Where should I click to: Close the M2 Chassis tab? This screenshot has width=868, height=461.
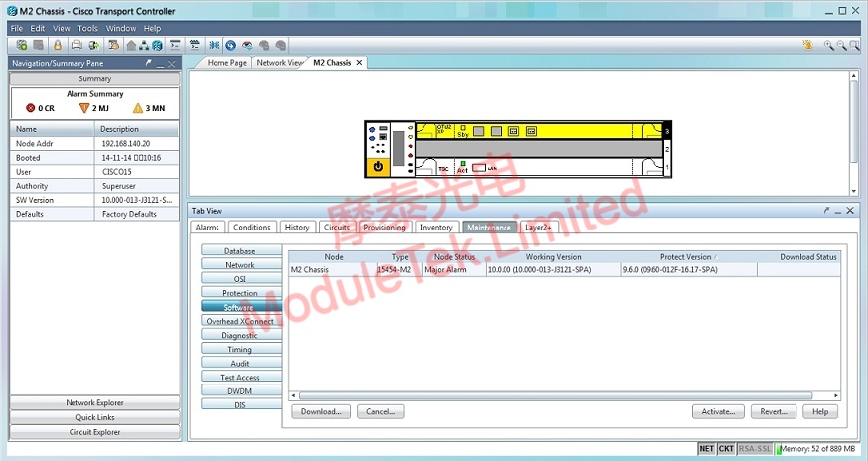359,63
